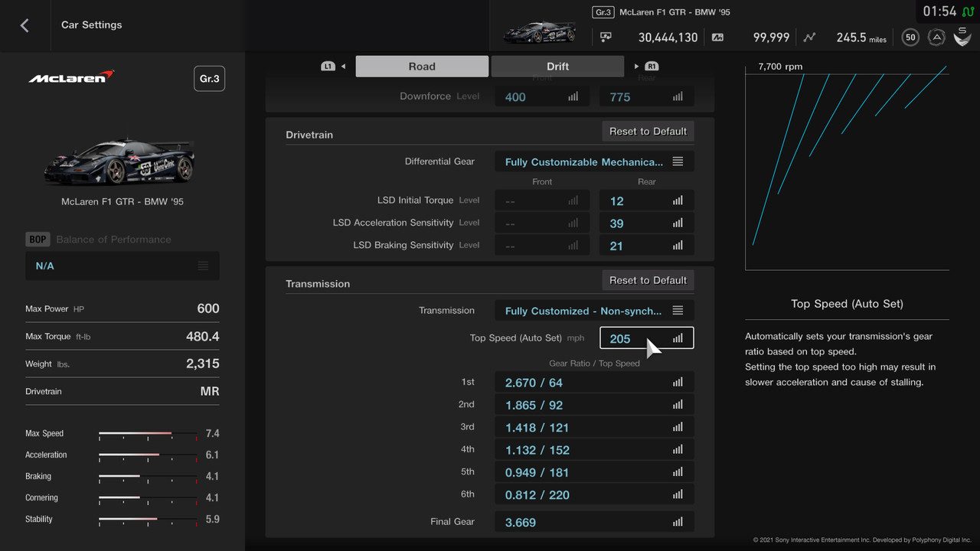Image resolution: width=980 pixels, height=551 pixels.
Task: Click the Gr.3 category badge in left panel
Action: [209, 79]
